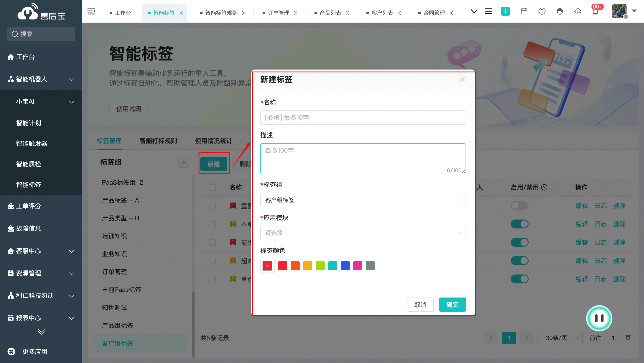Open the 标签组 dropdown showing 客户组标签
Viewport: 644px width, 363px height.
pyautogui.click(x=363, y=200)
